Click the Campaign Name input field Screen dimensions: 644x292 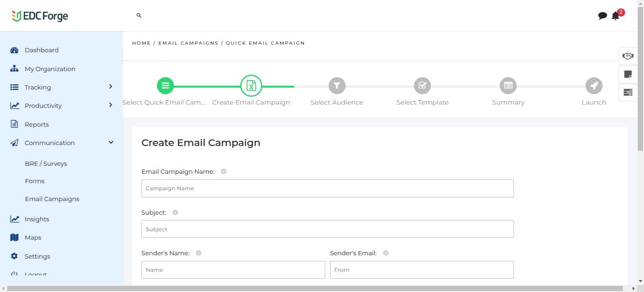tap(327, 188)
